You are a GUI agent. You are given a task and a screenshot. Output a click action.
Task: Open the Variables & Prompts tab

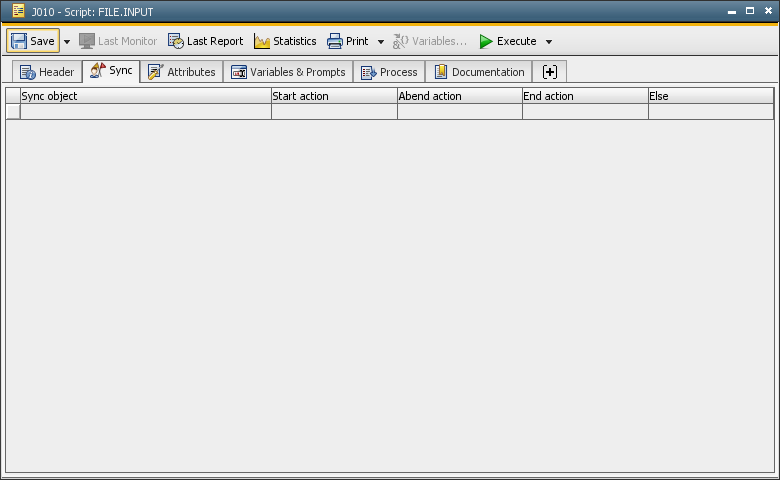tap(288, 72)
